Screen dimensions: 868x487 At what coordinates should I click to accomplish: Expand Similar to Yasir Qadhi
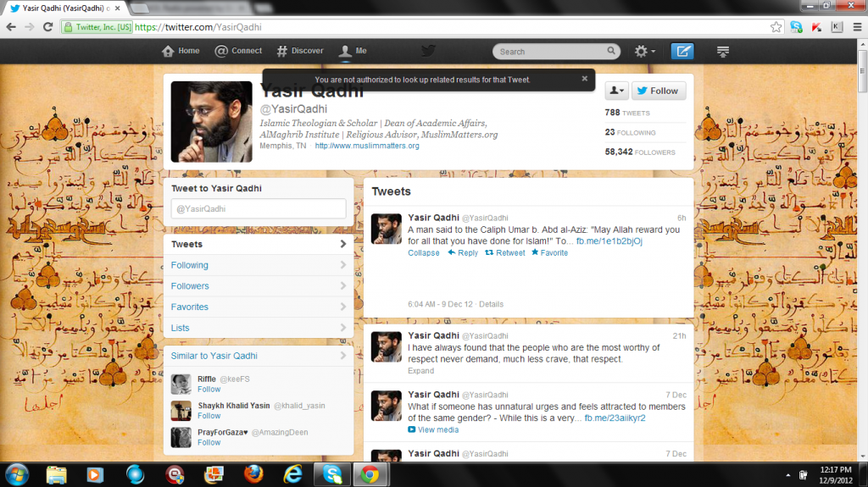point(259,356)
